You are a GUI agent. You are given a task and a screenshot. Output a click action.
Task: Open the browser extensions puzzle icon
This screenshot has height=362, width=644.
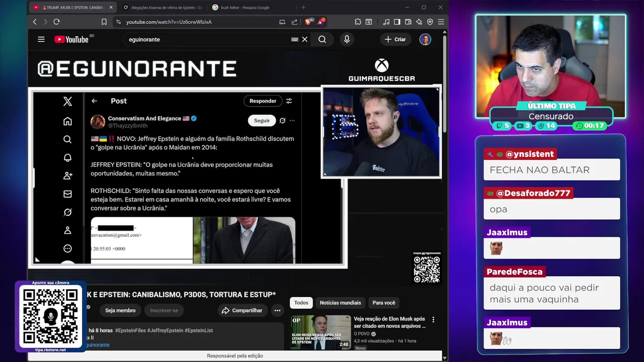[x=358, y=22]
